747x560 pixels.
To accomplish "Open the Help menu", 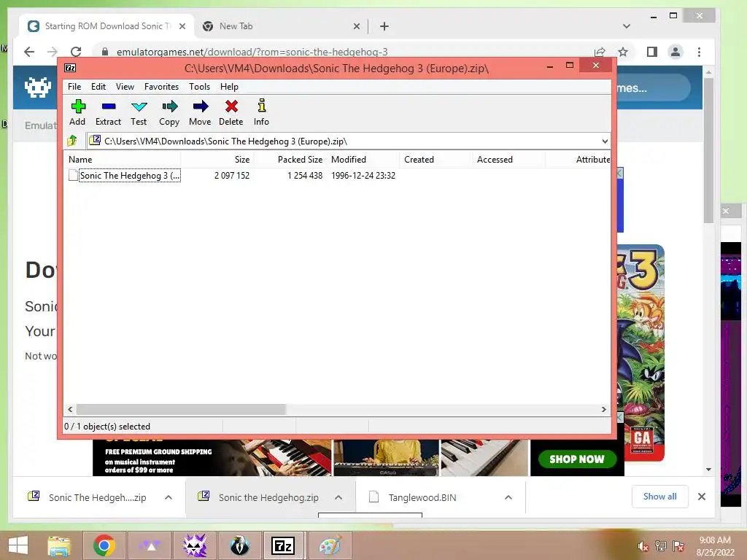I will 229,87.
